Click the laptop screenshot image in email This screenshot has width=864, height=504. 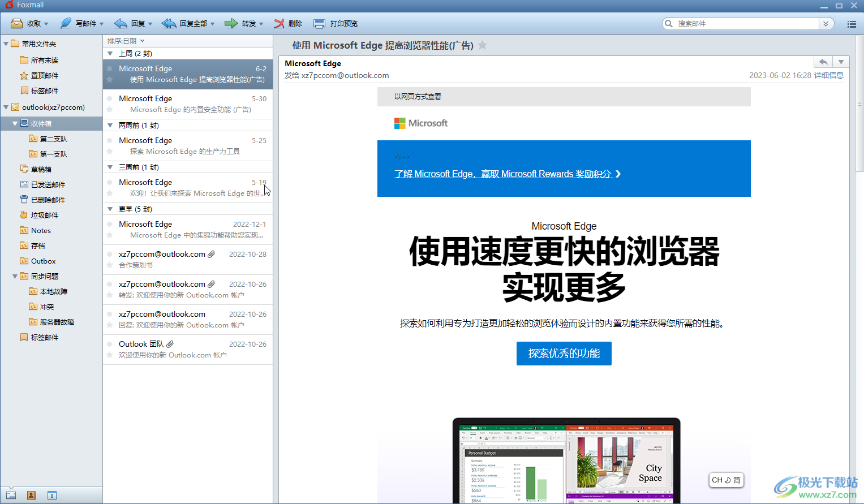pos(566,460)
